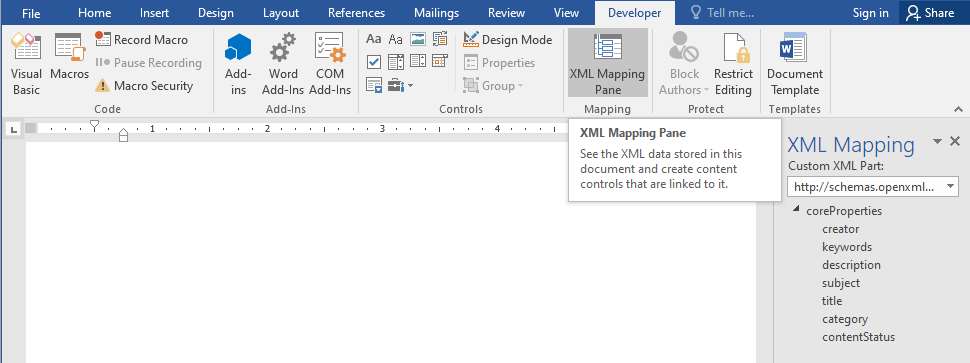Start Record Macro
This screenshot has height=363, width=970.
[142, 40]
